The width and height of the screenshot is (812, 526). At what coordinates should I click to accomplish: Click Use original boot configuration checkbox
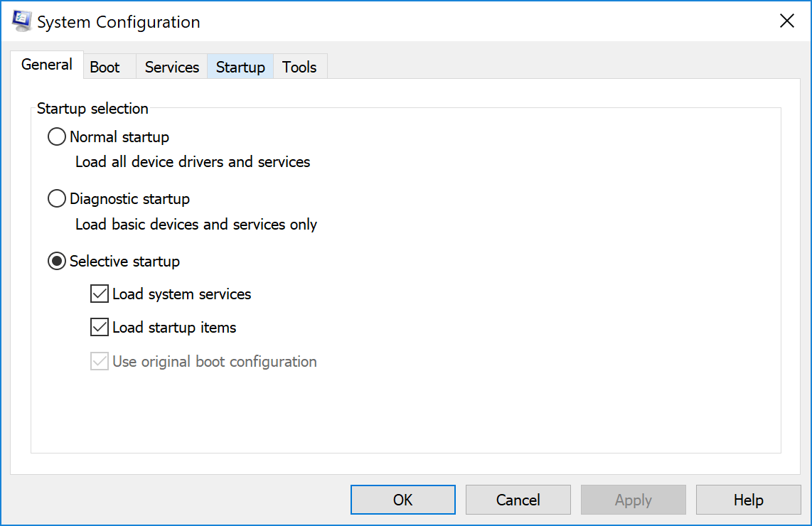[x=100, y=362]
